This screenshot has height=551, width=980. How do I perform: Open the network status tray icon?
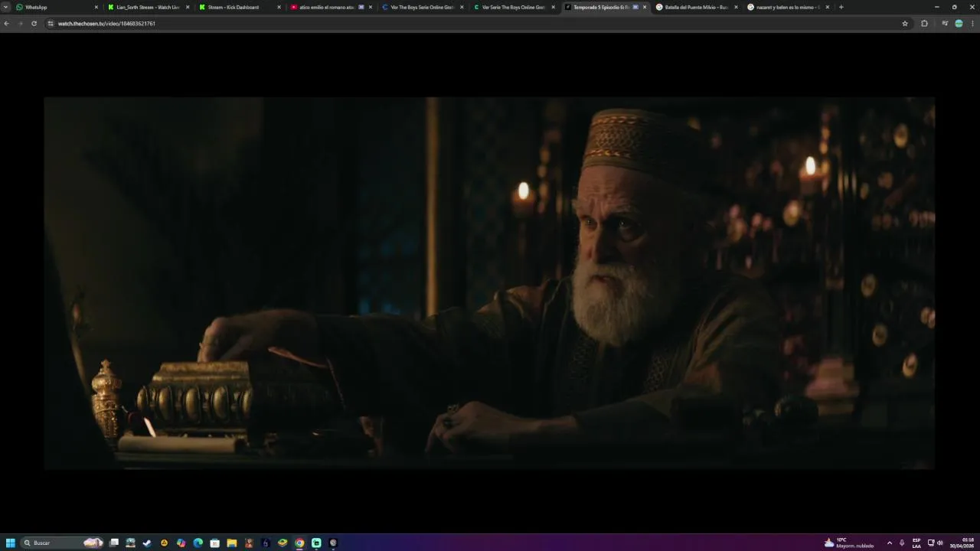click(931, 543)
